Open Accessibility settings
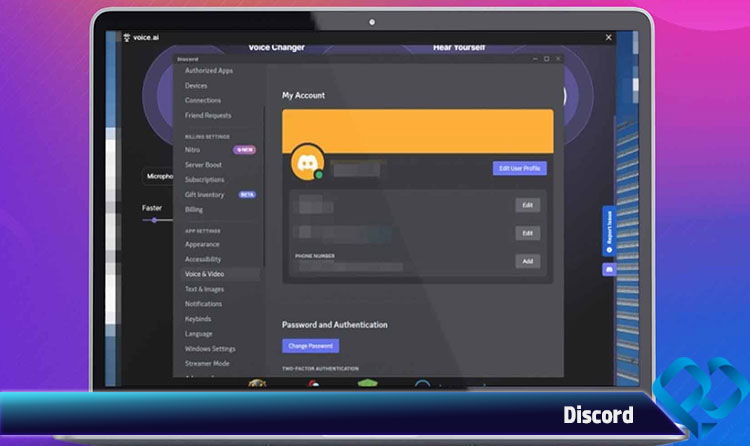Image resolution: width=750 pixels, height=446 pixels. click(x=203, y=259)
